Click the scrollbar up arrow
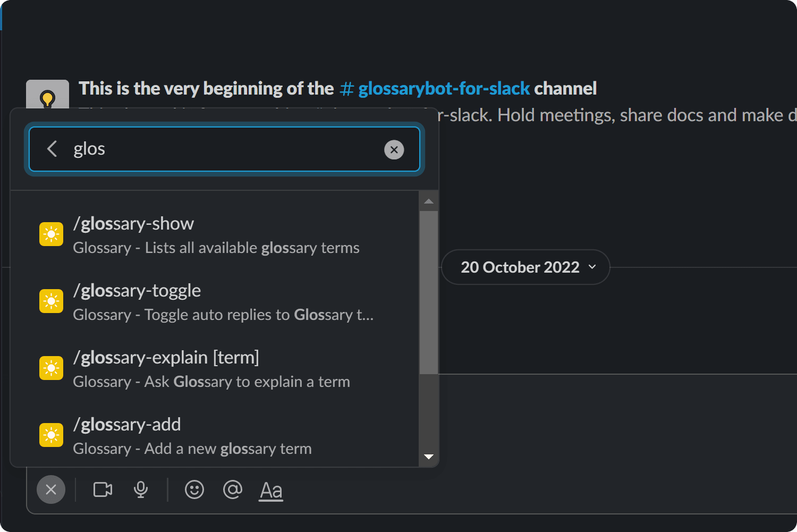Image resolution: width=797 pixels, height=532 pixels. pos(429,201)
